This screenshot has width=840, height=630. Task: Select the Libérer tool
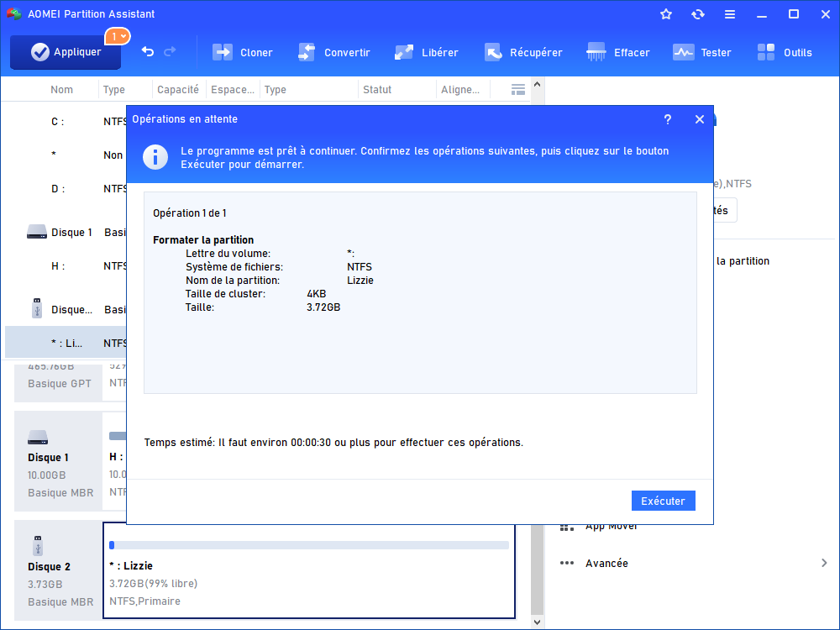[426, 51]
